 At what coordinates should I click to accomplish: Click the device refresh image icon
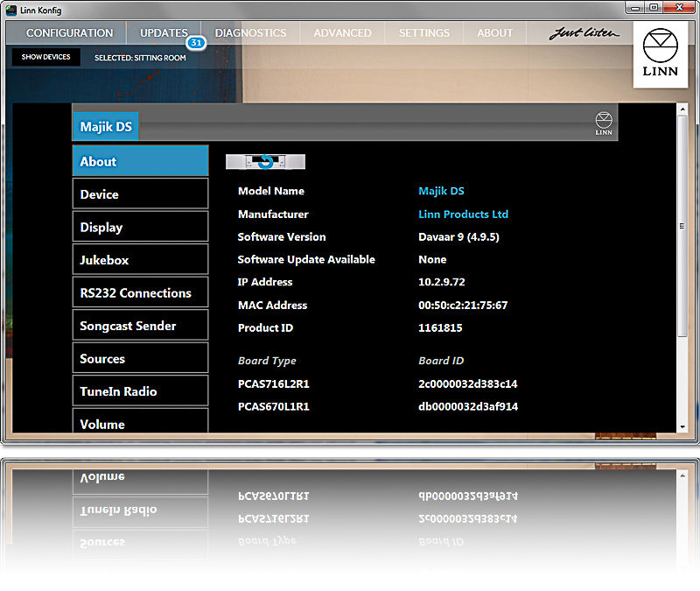point(266,161)
